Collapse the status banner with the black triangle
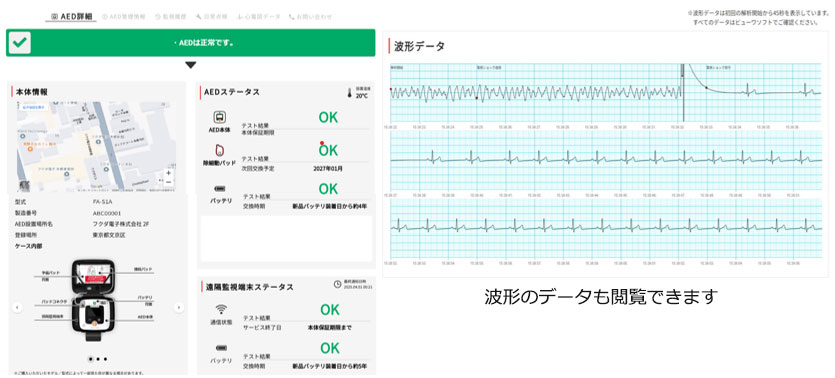 [191, 65]
